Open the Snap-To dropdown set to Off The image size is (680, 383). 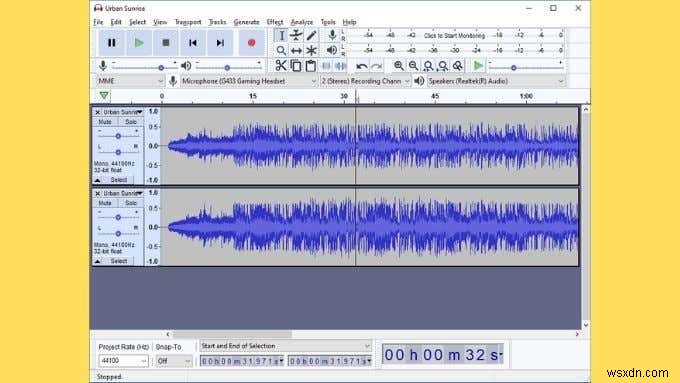(x=174, y=360)
